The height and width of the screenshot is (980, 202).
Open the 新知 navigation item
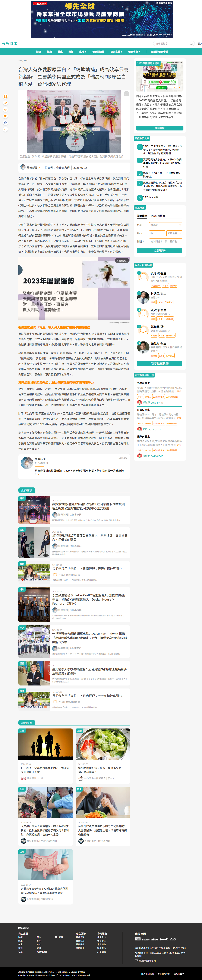(x=71, y=52)
